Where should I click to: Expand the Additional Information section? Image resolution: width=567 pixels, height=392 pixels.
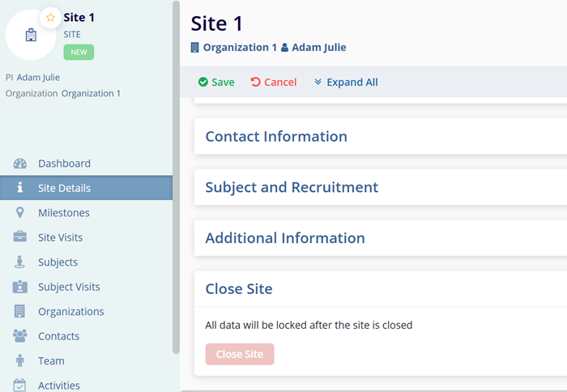285,238
